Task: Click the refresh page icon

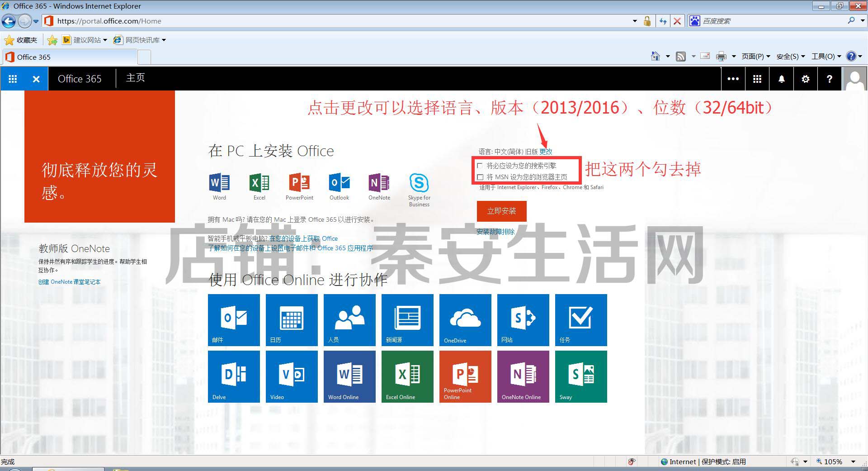Action: (663, 21)
